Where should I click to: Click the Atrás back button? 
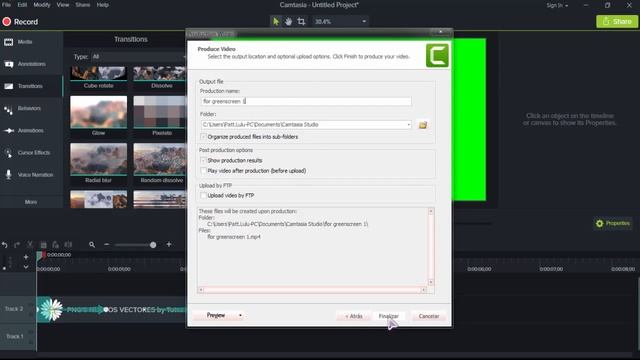(x=353, y=316)
